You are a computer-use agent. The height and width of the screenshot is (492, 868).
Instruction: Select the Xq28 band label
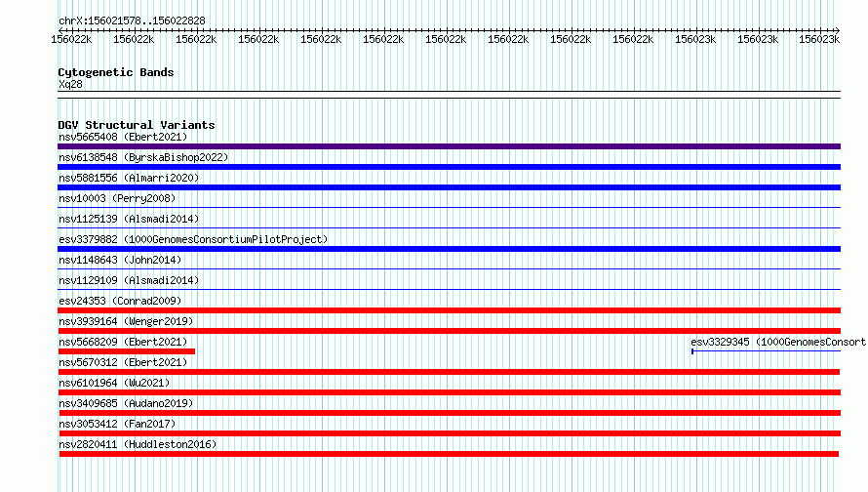[x=70, y=84]
